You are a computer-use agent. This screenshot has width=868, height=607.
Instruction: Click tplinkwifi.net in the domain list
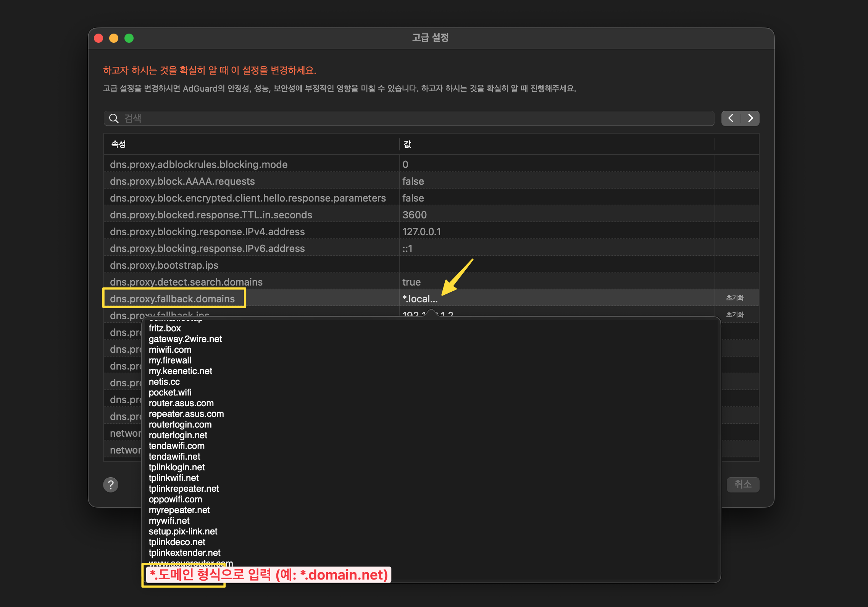[x=174, y=478]
